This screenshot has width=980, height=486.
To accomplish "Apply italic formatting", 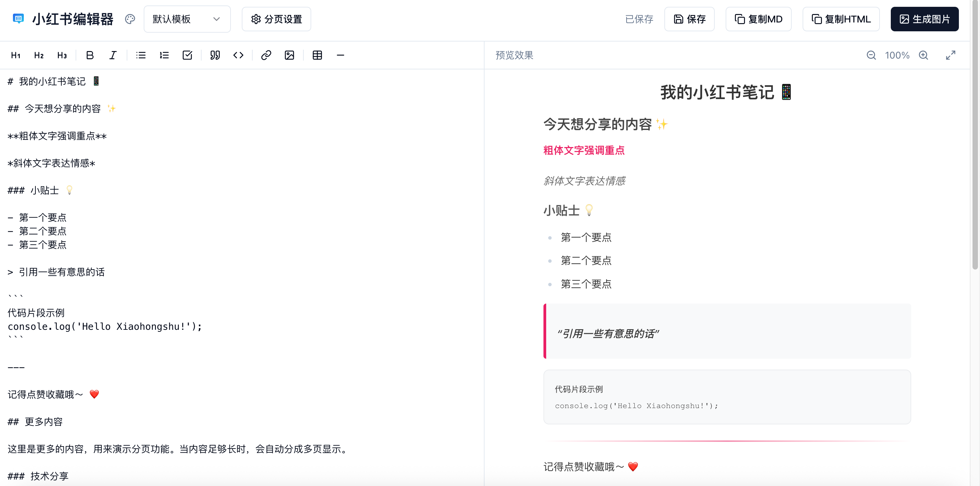I will point(113,55).
